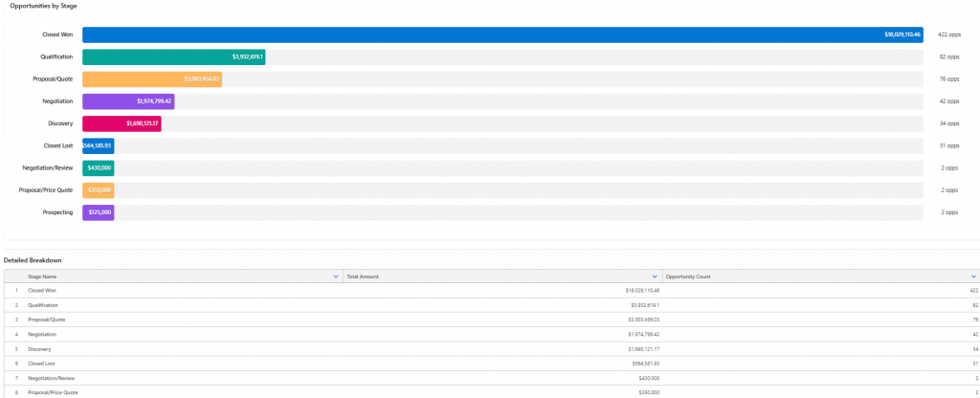
Task: Open the Total Amount column dropdown arrow
Action: [x=655, y=276]
